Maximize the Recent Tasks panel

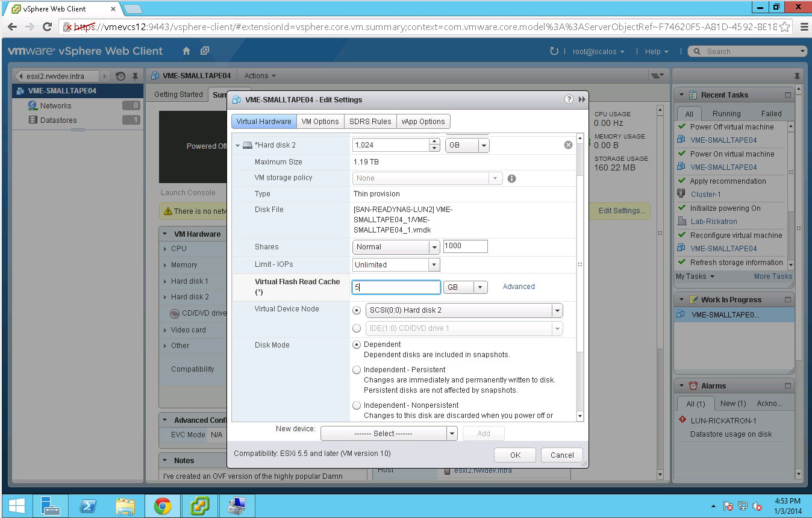pyautogui.click(x=788, y=95)
